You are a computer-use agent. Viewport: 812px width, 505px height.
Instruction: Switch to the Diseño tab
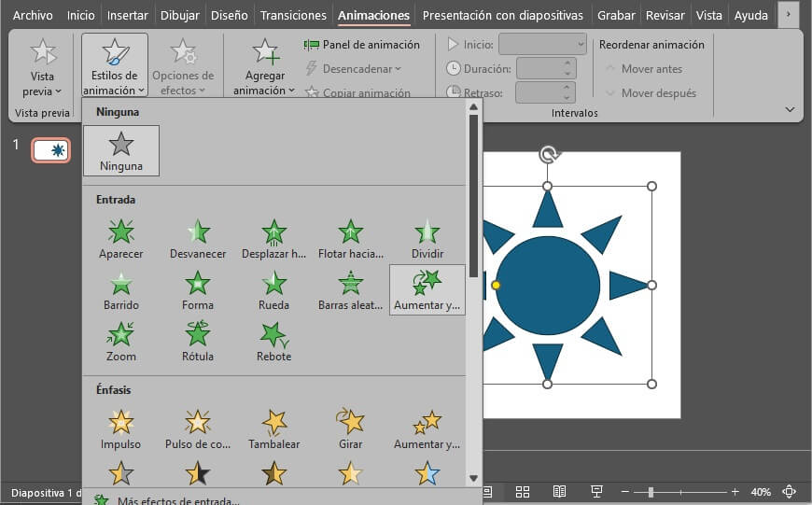229,16
